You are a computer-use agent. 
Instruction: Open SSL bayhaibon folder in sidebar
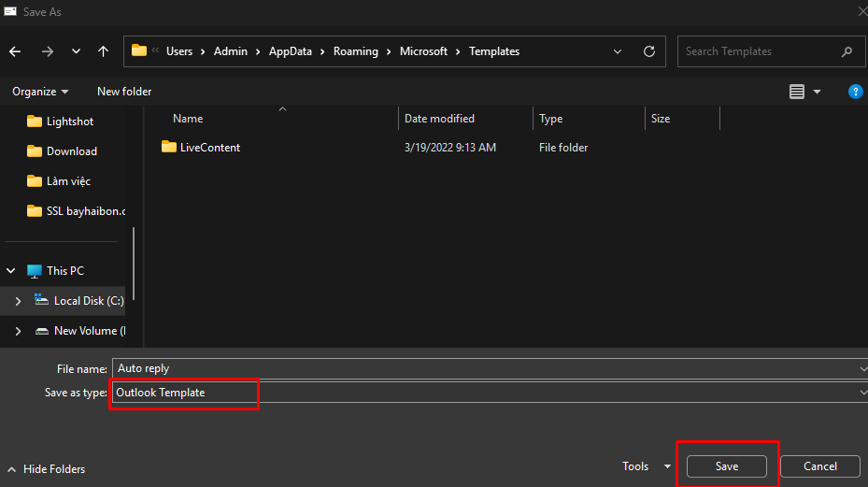coord(76,211)
